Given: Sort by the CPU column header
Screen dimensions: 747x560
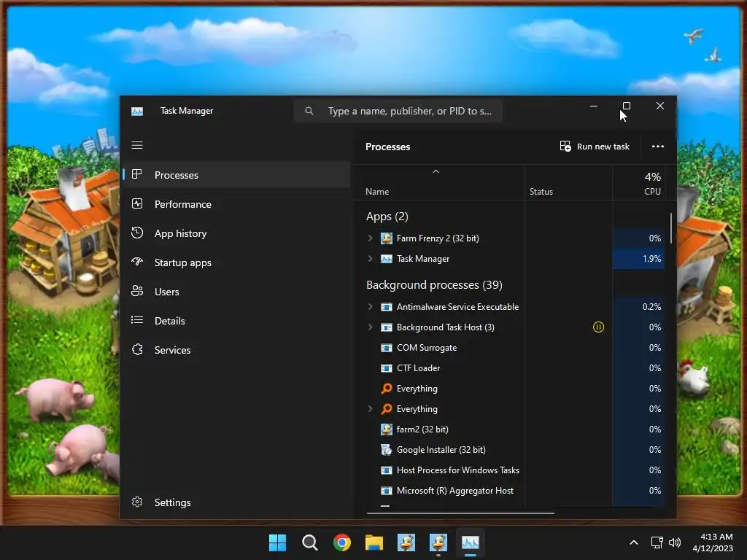Looking at the screenshot, I should point(639,183).
